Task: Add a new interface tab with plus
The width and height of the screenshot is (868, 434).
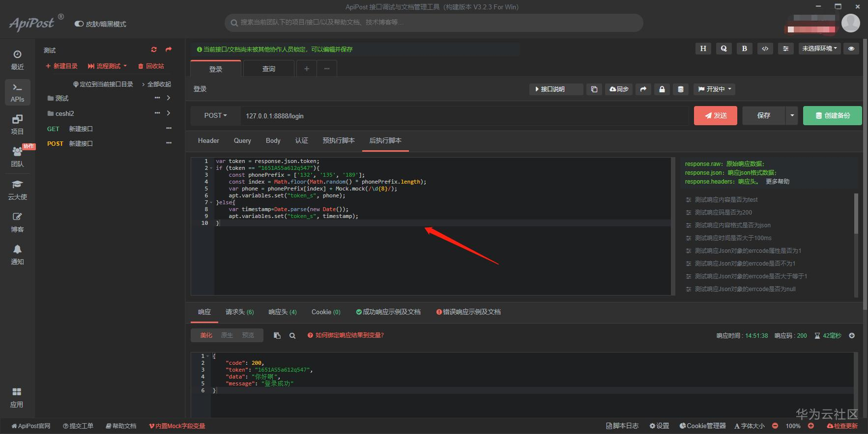Action: tap(307, 69)
